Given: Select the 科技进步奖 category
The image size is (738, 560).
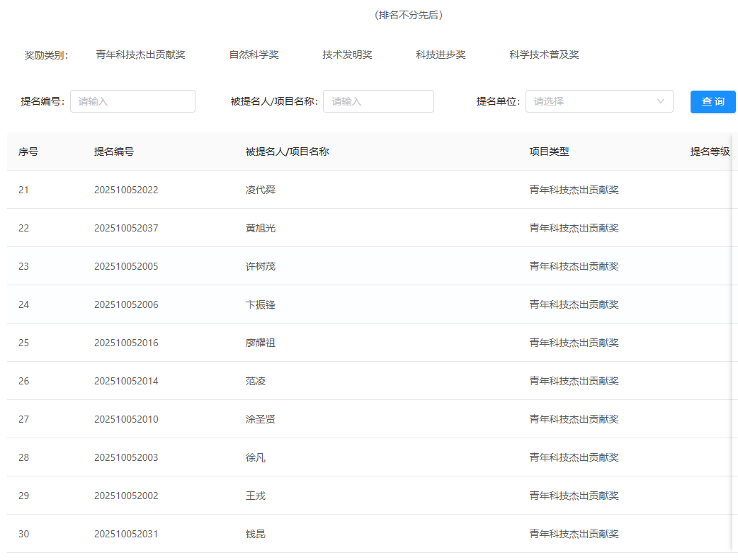Looking at the screenshot, I should point(440,53).
